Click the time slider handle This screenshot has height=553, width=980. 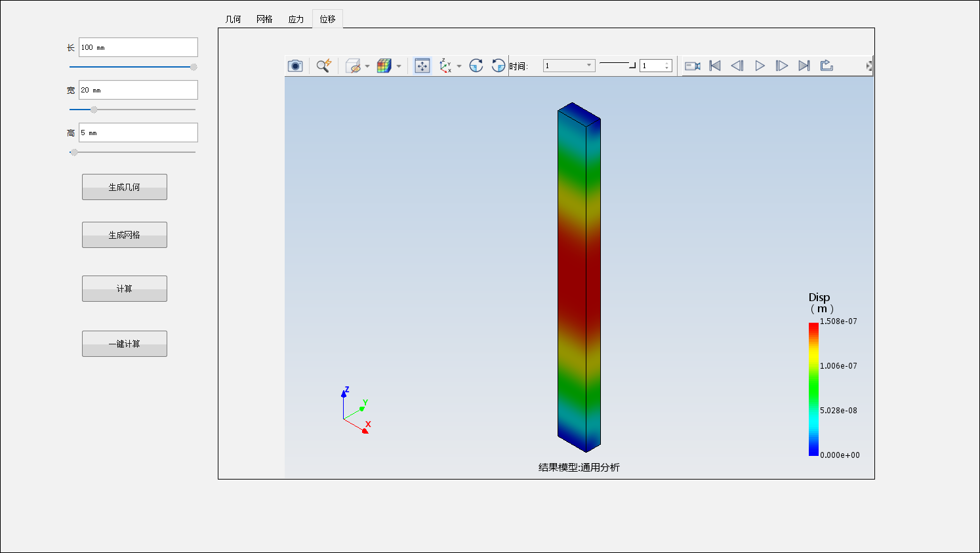[632, 65]
